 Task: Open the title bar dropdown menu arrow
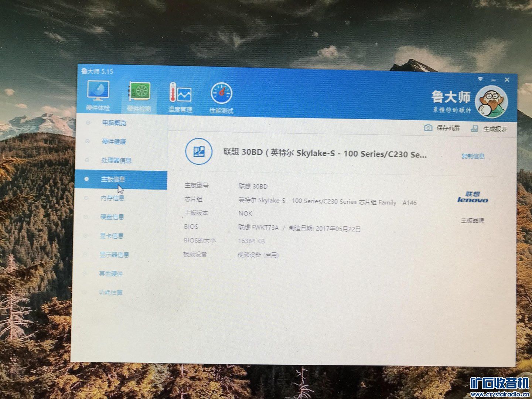pos(480,79)
